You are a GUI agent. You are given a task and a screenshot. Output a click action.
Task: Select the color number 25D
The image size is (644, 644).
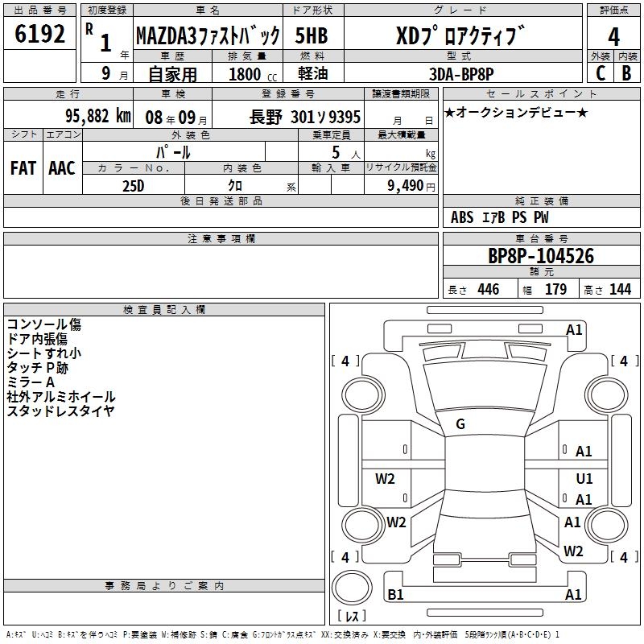[x=133, y=185]
